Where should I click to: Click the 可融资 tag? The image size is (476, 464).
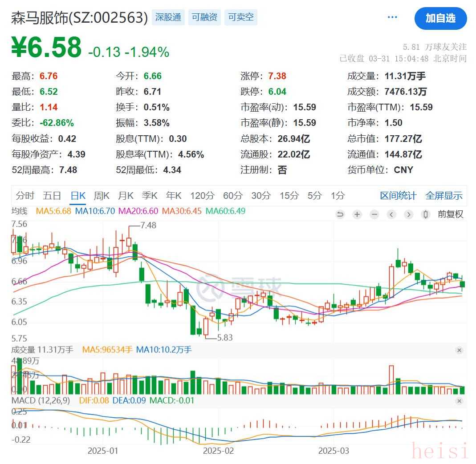204,17
